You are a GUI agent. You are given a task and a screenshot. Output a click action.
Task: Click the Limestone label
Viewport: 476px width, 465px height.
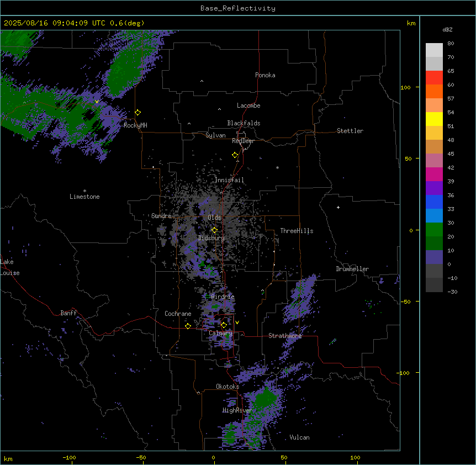(x=84, y=197)
